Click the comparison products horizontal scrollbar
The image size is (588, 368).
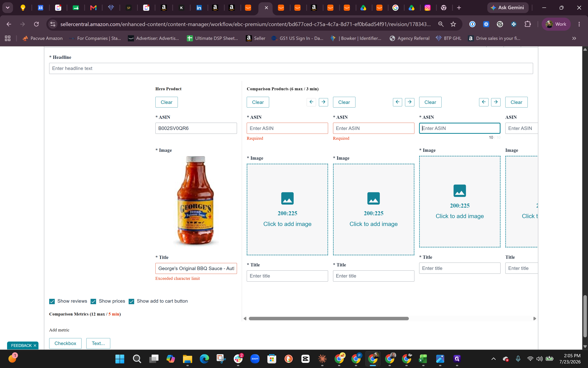tap(329, 319)
